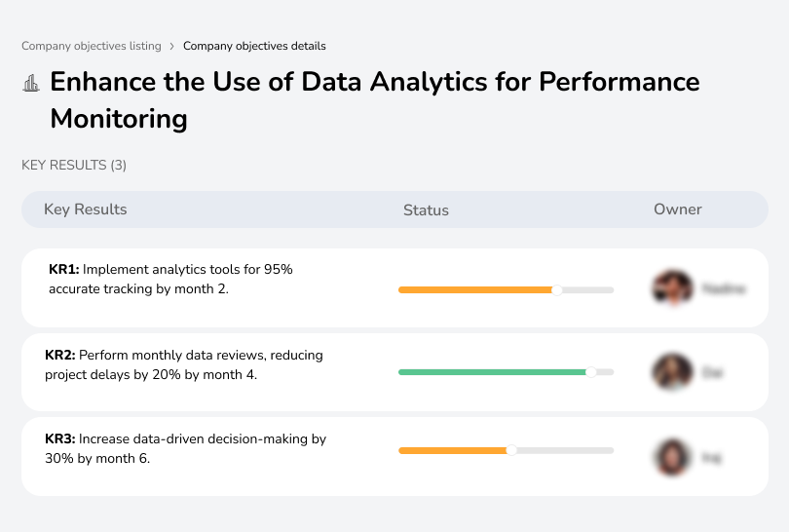This screenshot has width=789, height=532.
Task: Click the KR2 green progress slider handle
Action: coord(590,372)
